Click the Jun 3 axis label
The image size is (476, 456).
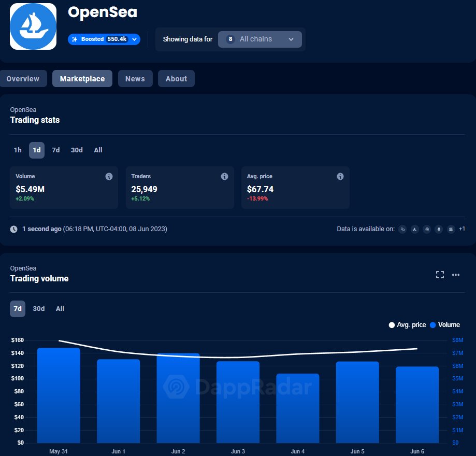click(x=238, y=451)
